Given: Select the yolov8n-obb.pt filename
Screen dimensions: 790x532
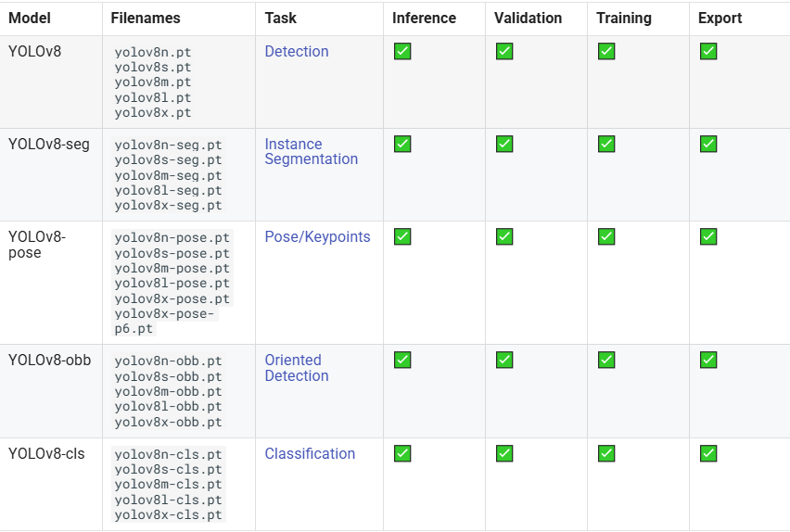Looking at the screenshot, I should [x=168, y=361].
